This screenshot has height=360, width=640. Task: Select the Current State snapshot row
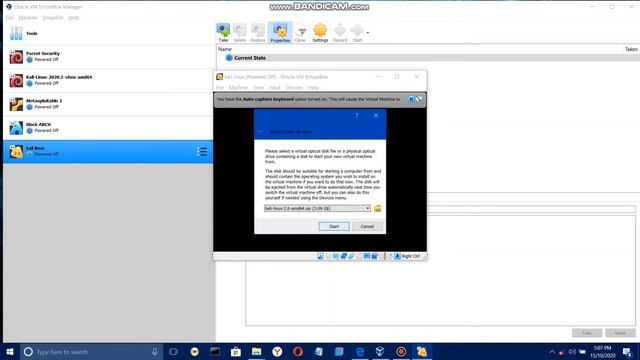click(x=428, y=58)
